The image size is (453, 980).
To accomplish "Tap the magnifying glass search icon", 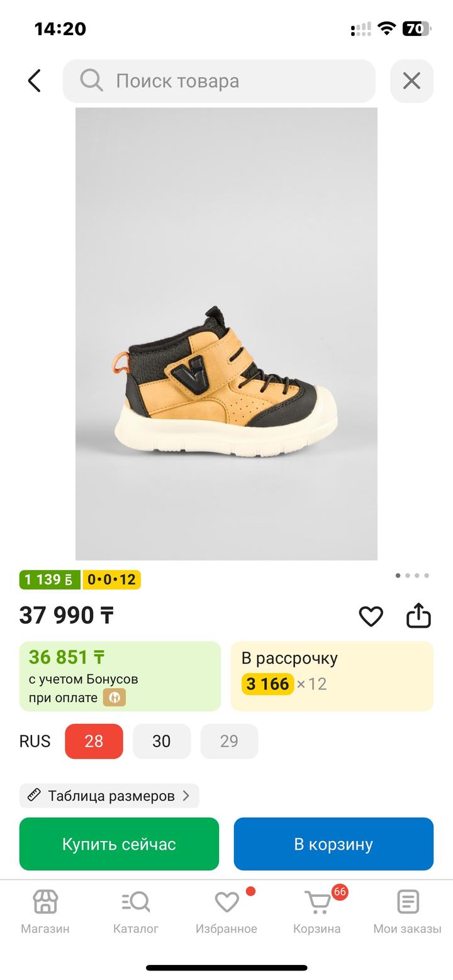I will [91, 81].
